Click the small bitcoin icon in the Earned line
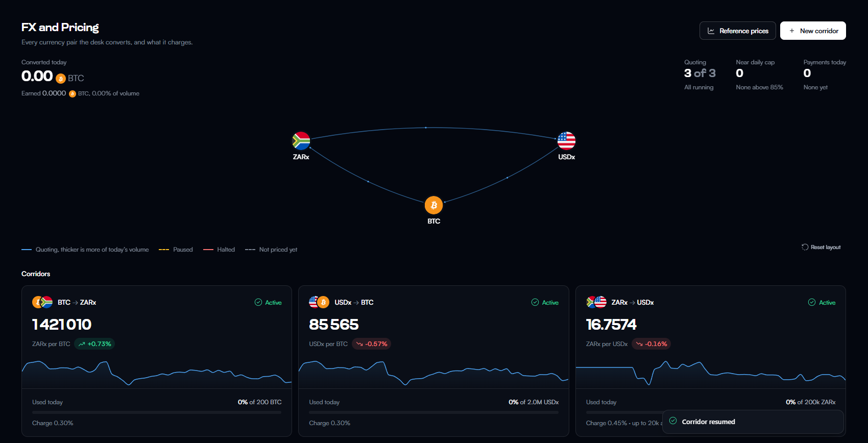 [73, 94]
